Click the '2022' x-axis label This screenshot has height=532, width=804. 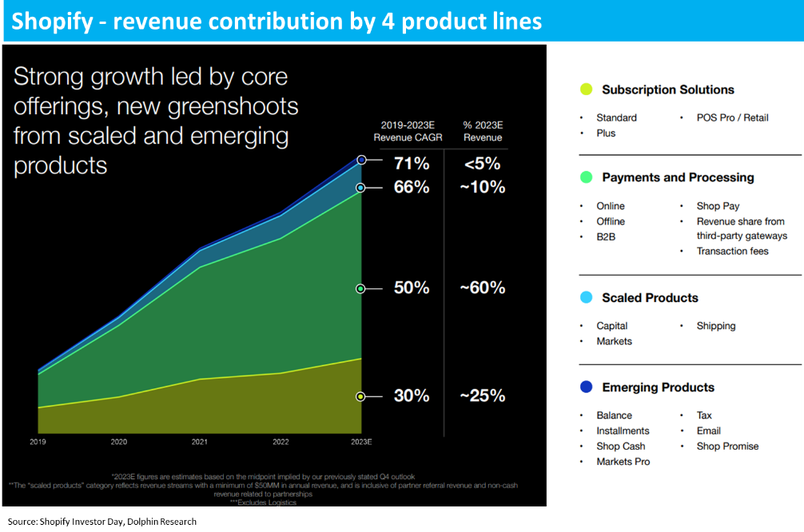pyautogui.click(x=281, y=442)
